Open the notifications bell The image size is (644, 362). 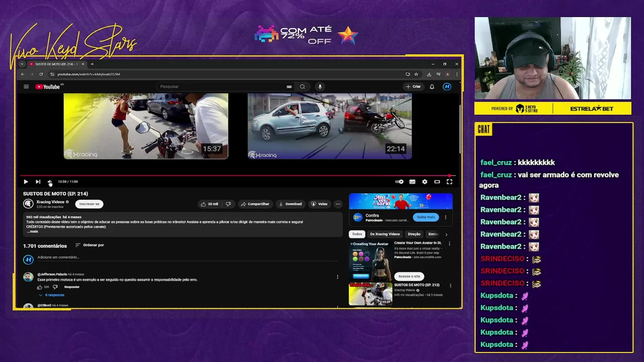click(x=432, y=86)
